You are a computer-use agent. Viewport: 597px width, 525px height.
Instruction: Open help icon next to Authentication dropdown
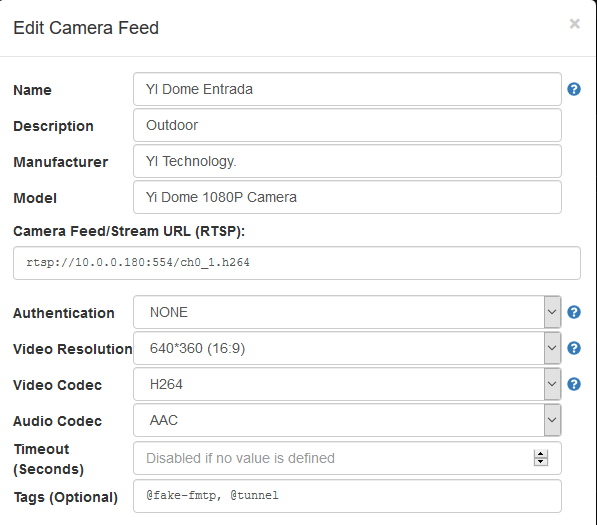point(574,312)
